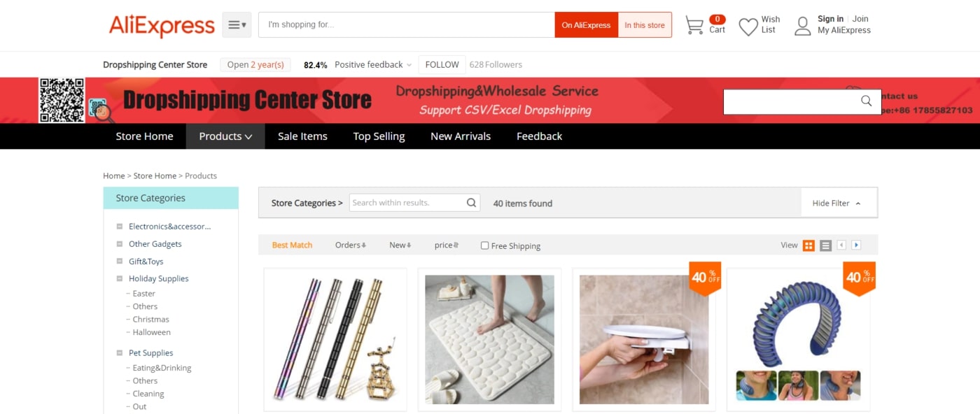Open the shopping cart icon
This screenshot has width=980, height=414.
pyautogui.click(x=694, y=25)
